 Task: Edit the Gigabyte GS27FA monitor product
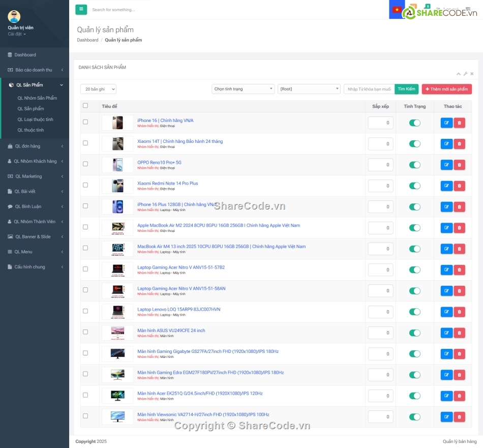(x=446, y=354)
